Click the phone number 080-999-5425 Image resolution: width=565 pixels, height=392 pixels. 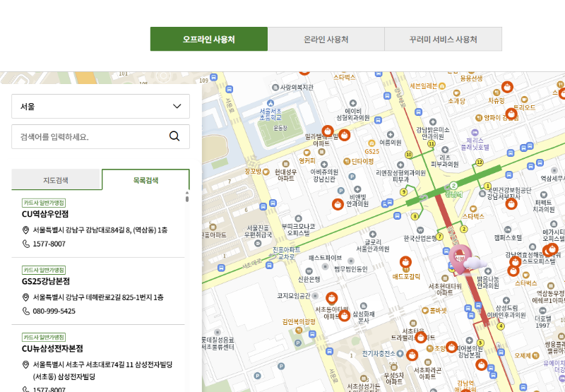click(x=54, y=311)
